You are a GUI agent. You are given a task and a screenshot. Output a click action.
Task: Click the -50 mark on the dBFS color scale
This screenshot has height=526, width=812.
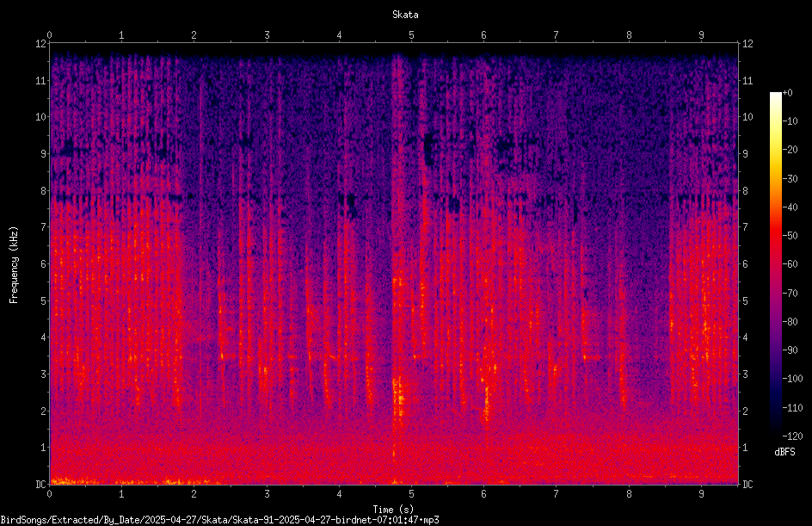(790, 235)
